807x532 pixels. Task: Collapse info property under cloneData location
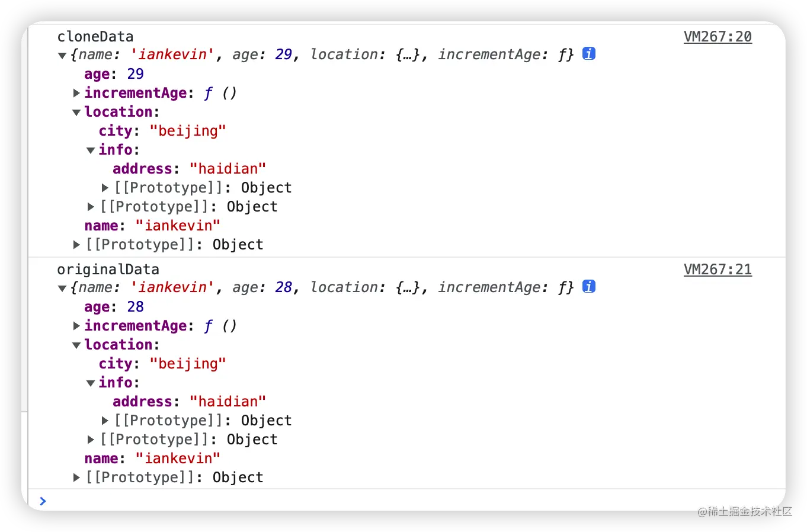click(91, 150)
